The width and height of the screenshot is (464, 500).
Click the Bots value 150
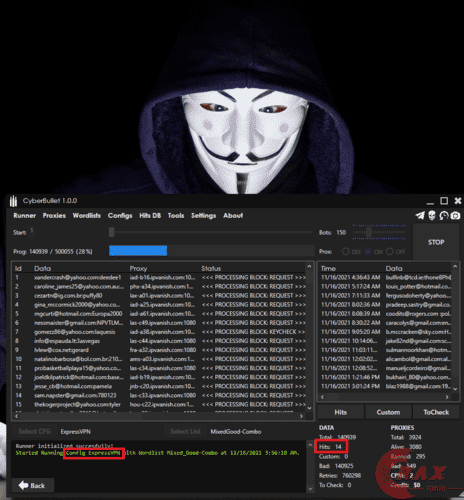click(341, 232)
